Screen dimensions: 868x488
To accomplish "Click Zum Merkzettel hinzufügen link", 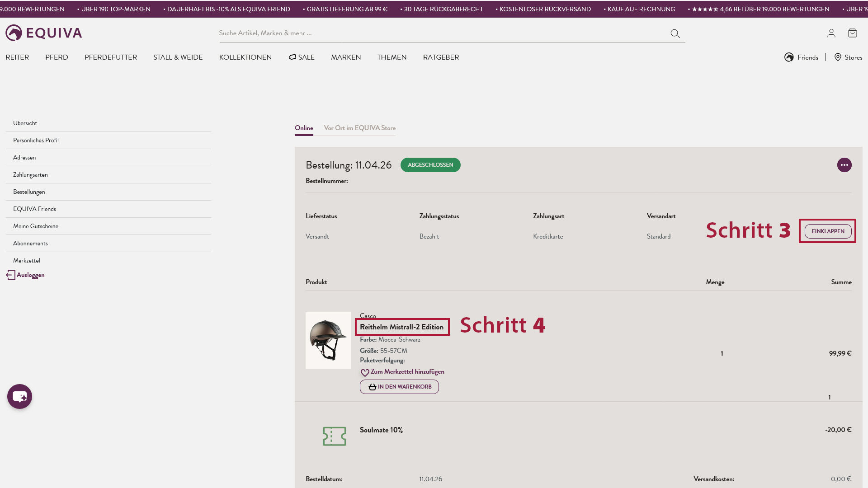I will (407, 372).
